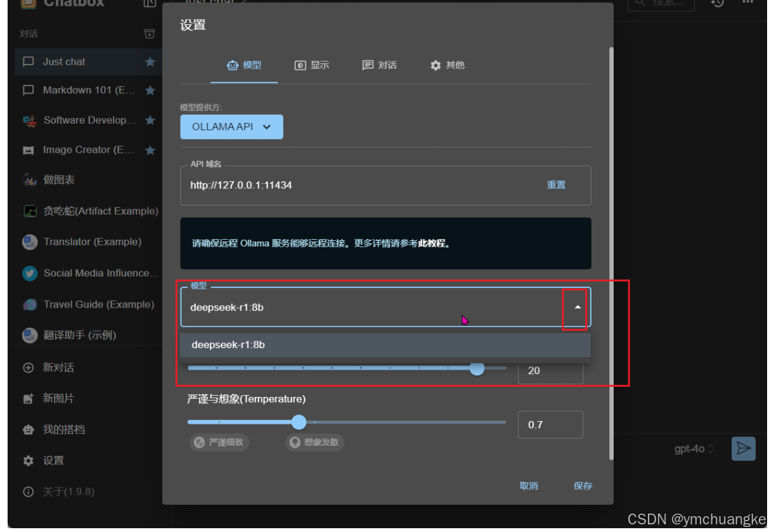Click the 新图片 image creation icon
The height and width of the screenshot is (532, 769).
[x=28, y=399]
